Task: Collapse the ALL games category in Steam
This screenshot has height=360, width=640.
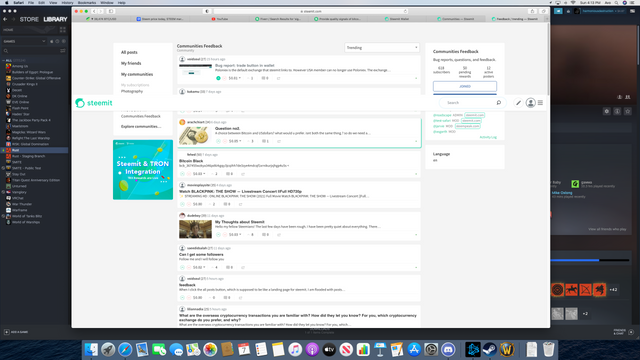Action: click(x=4, y=60)
